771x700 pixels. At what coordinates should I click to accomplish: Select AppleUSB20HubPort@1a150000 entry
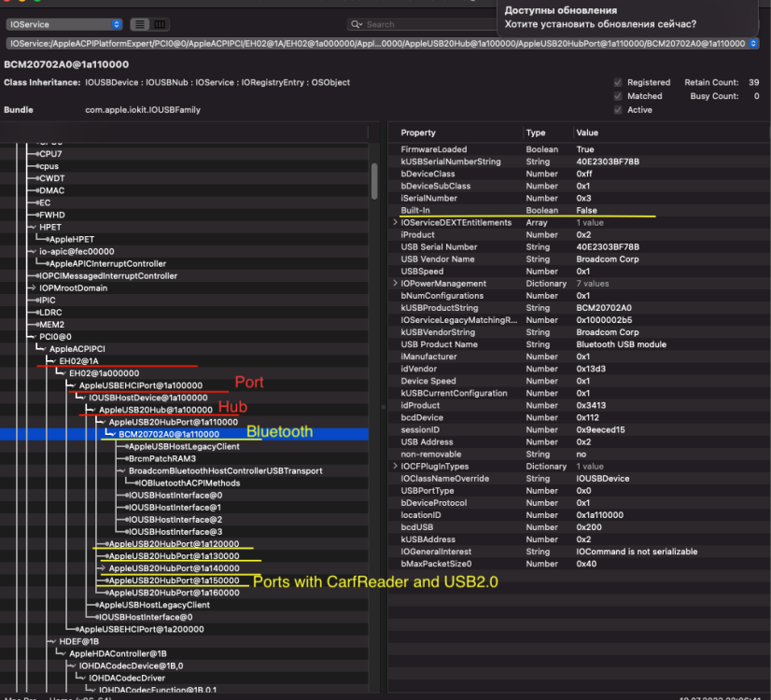click(174, 580)
